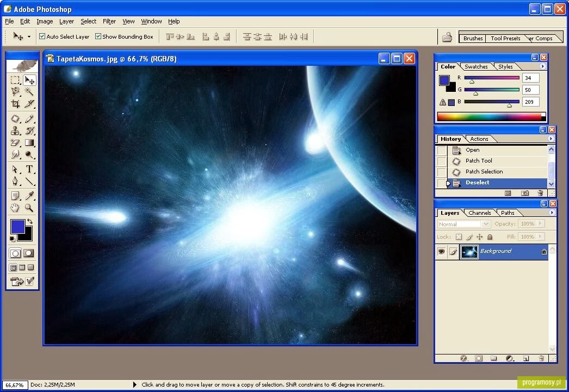The width and height of the screenshot is (569, 392).
Task: Toggle history brush source for Patch Selection state
Action: (441, 172)
